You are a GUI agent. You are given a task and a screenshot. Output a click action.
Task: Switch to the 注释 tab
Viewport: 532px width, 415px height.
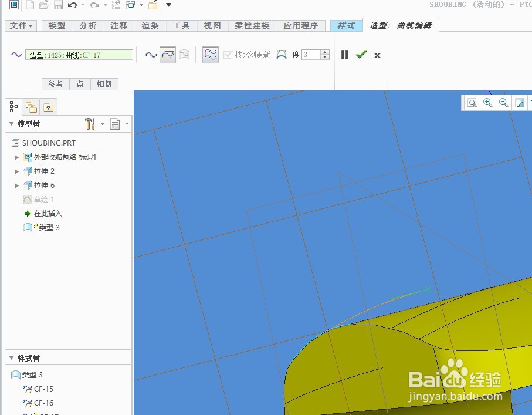[119, 25]
